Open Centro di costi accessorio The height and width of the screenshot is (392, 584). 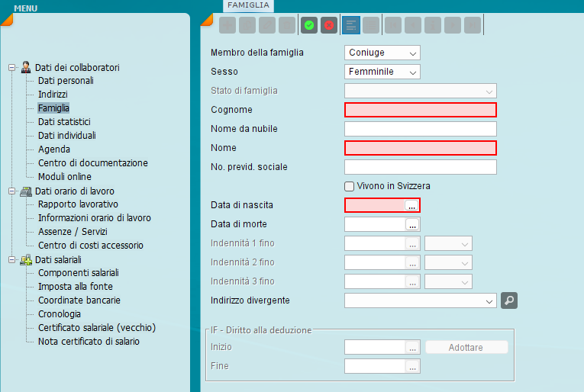click(91, 246)
